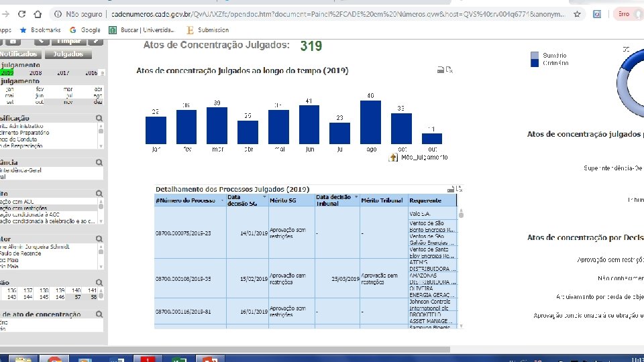Click the Mês_julgamento drill-up arrow icon
This screenshot has width=644, height=362.
(393, 157)
